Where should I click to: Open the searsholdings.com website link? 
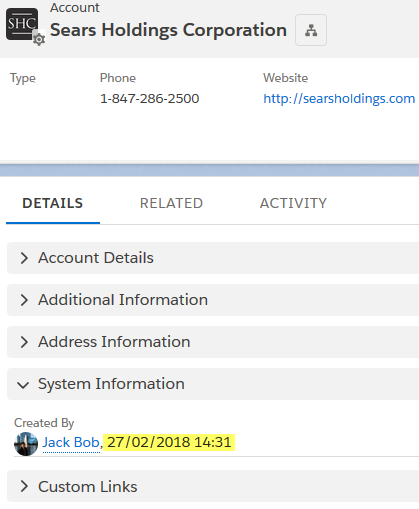coord(339,99)
